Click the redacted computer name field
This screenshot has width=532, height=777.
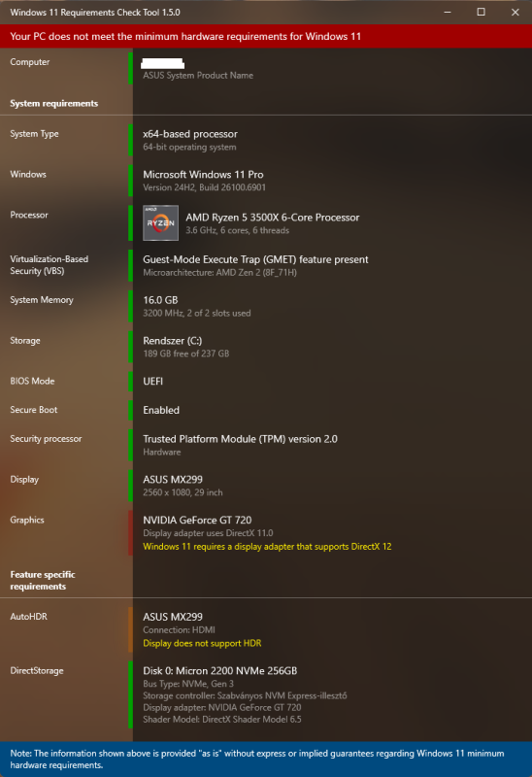(x=163, y=63)
